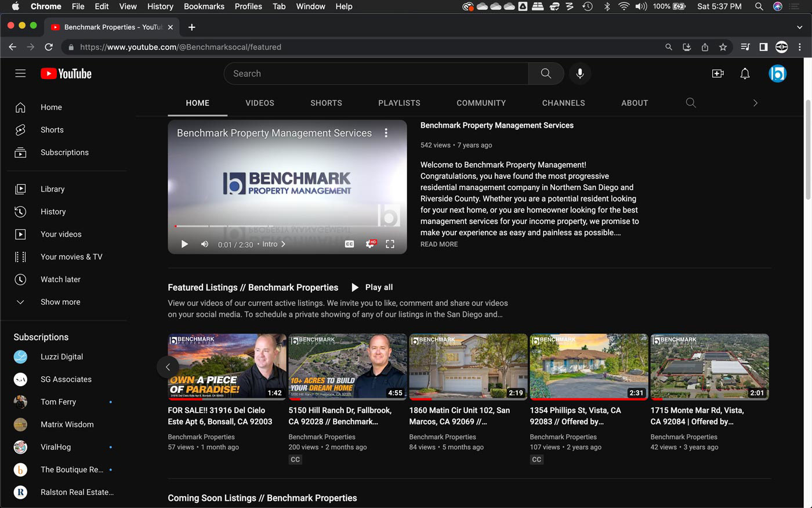Go to the previous featured listings with the left arrow

coord(168,367)
